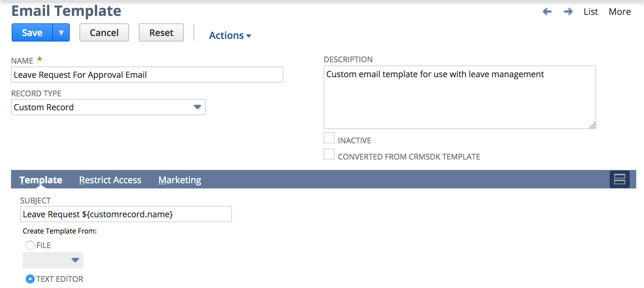Expand the Actions menu
This screenshot has height=288, width=644.
230,35
